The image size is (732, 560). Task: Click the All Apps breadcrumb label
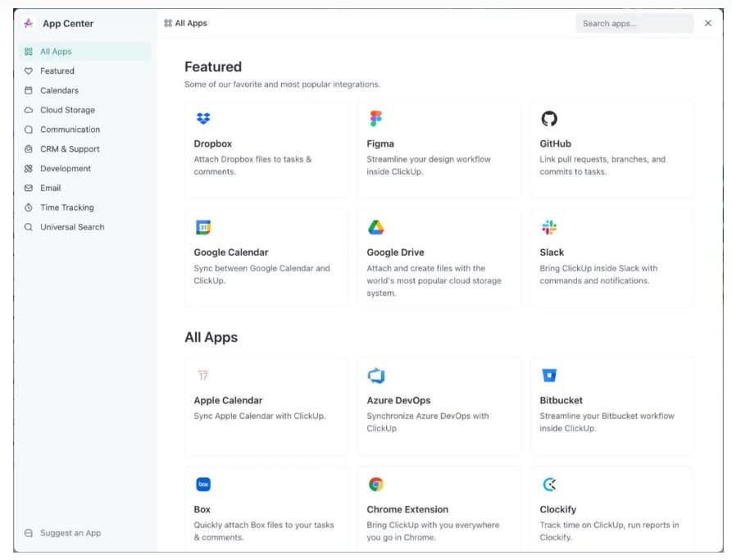(x=191, y=23)
